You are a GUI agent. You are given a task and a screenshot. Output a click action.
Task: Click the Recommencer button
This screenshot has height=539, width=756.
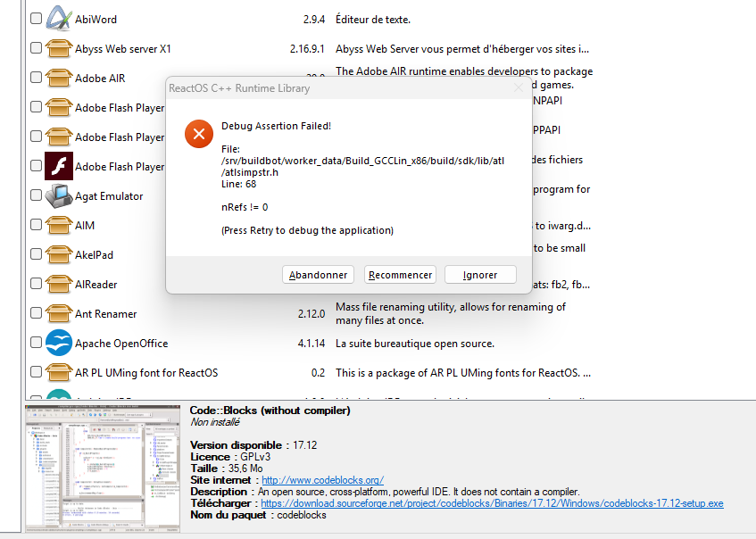coord(400,274)
